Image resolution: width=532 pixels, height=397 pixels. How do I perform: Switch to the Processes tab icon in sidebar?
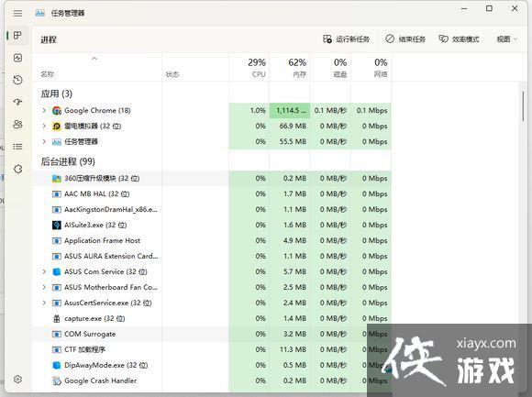coord(17,36)
